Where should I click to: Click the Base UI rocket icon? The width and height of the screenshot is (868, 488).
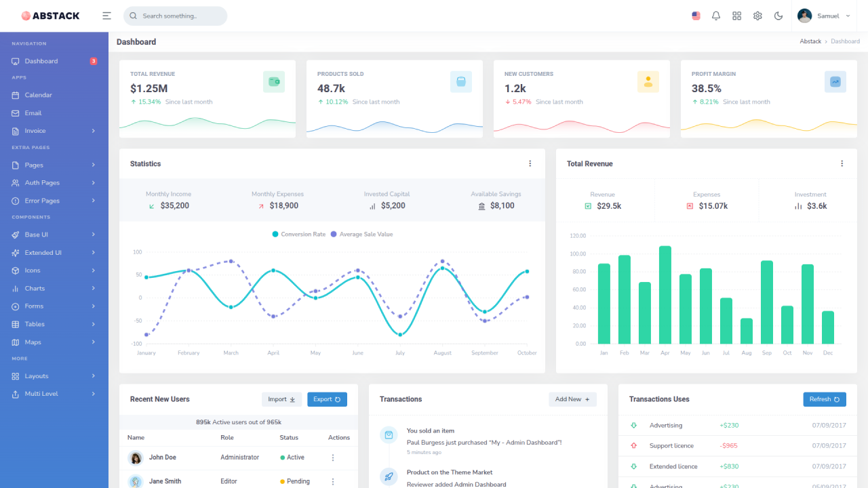coord(16,235)
